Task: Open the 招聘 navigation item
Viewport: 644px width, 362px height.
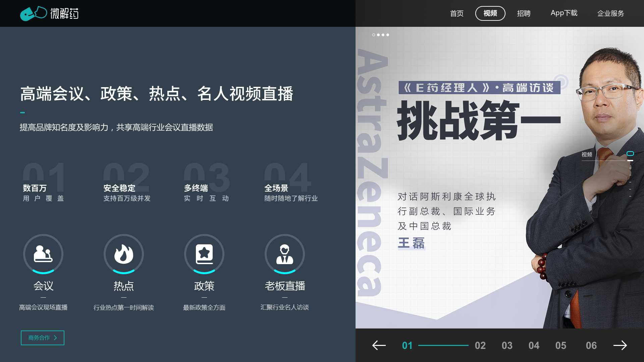Action: [524, 13]
